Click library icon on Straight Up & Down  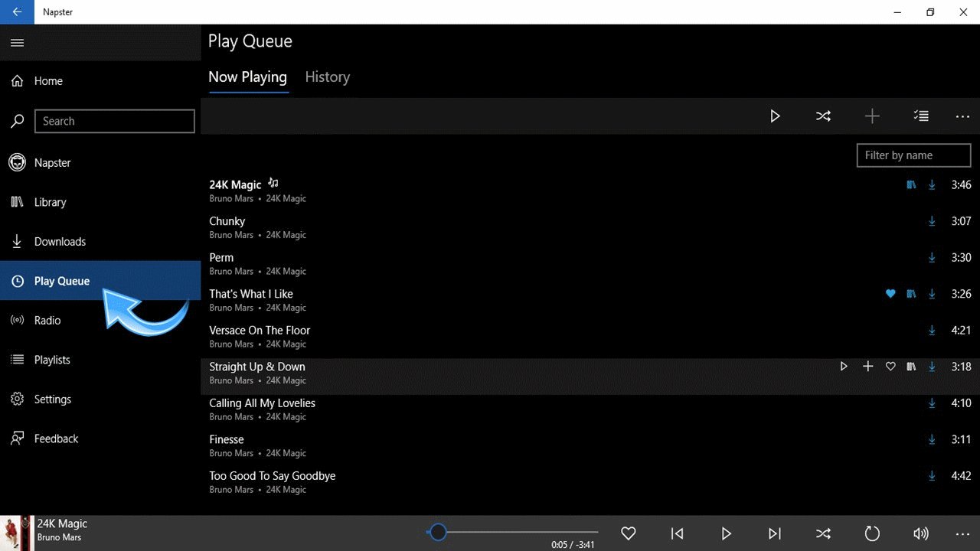coord(911,367)
